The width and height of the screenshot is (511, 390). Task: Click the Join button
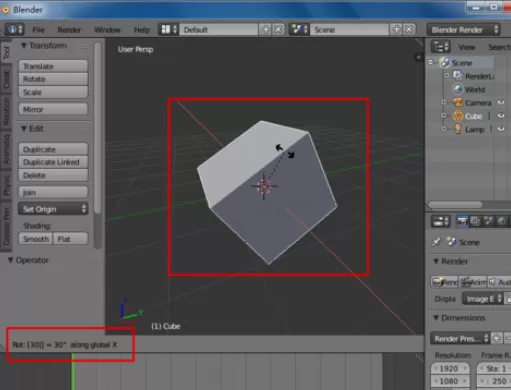[x=53, y=192]
